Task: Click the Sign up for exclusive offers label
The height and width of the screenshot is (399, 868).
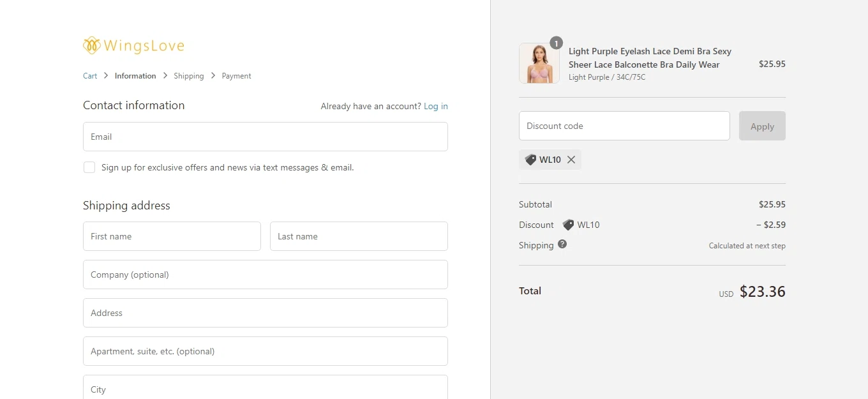Action: [x=227, y=167]
